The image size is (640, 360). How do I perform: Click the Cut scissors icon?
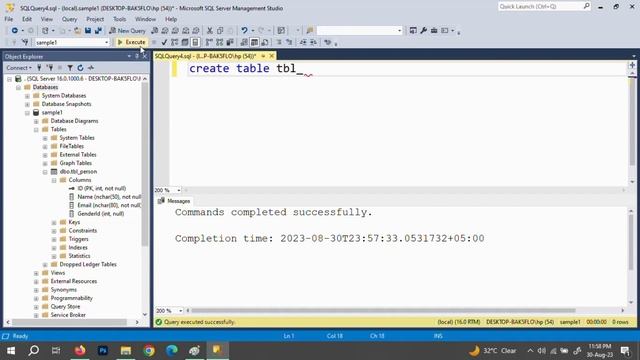pos(209,31)
